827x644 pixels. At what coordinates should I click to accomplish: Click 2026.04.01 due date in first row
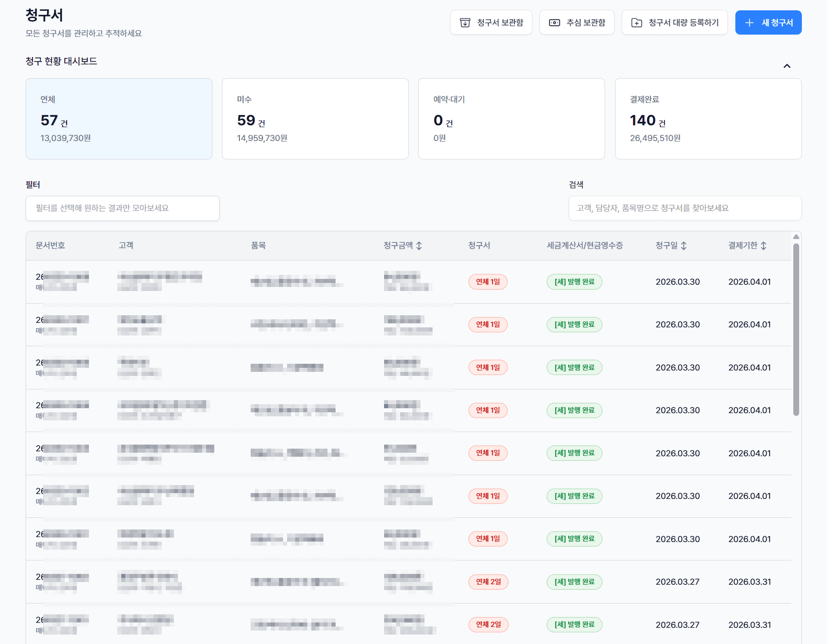coord(749,282)
